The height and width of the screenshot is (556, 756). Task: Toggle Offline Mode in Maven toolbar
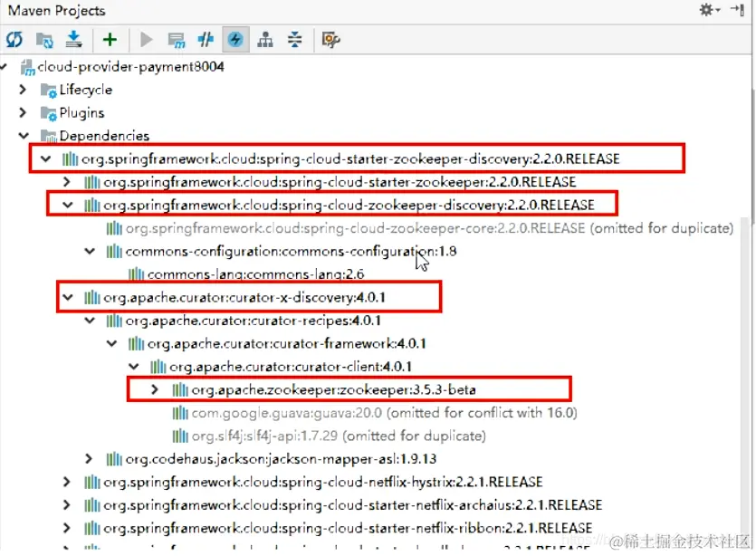(x=206, y=40)
